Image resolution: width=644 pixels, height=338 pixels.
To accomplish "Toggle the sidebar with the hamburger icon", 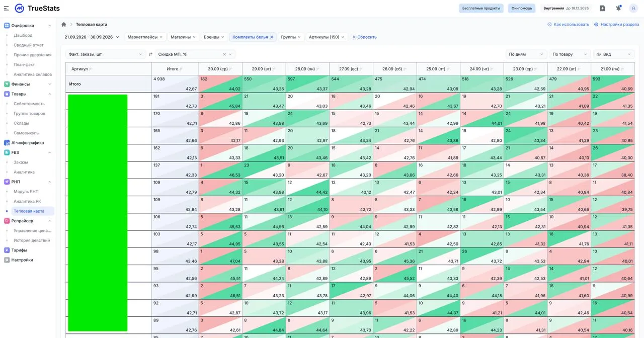I will click(6, 8).
